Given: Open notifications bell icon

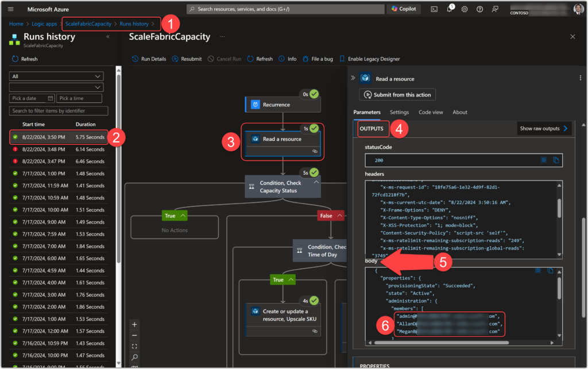Looking at the screenshot, I should point(449,9).
